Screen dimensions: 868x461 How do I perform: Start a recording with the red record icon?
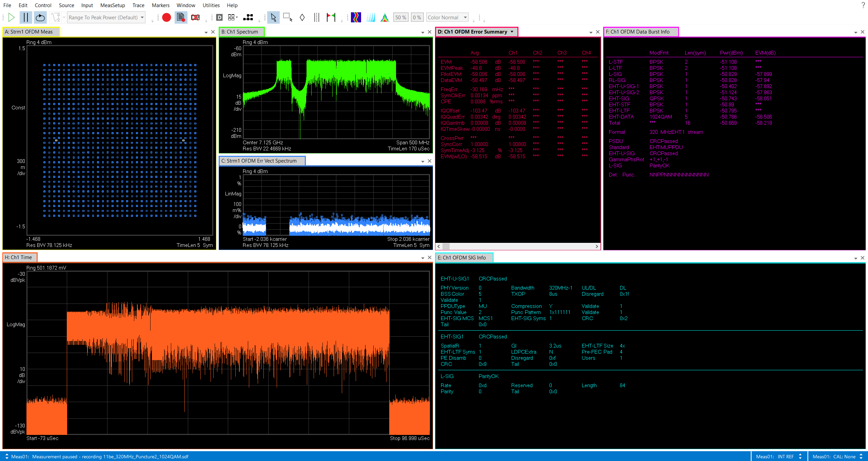click(166, 17)
